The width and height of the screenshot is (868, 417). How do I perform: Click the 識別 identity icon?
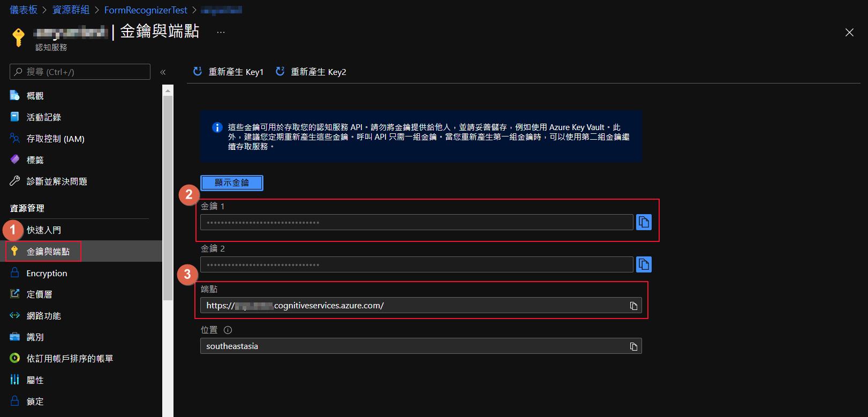coord(15,337)
